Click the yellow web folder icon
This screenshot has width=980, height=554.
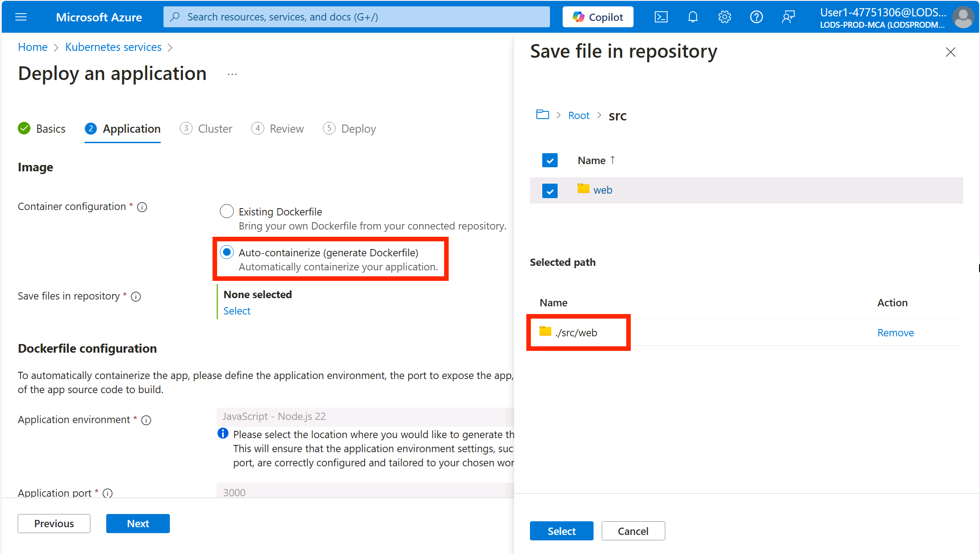pos(584,189)
